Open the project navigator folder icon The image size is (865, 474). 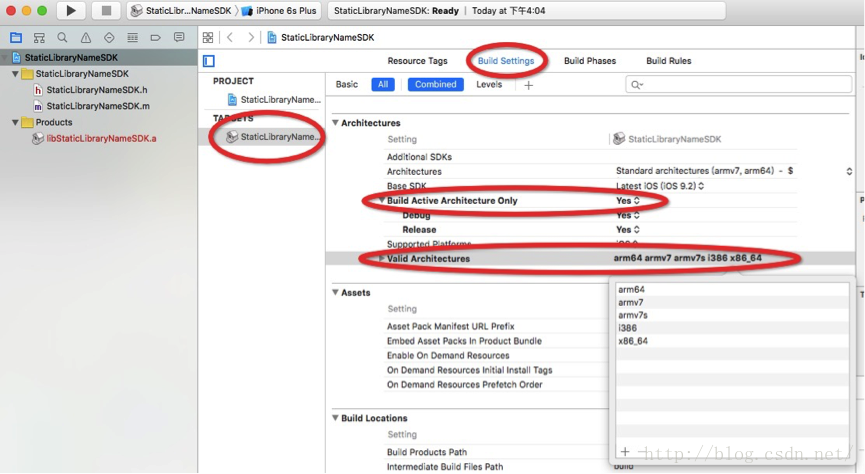16,38
